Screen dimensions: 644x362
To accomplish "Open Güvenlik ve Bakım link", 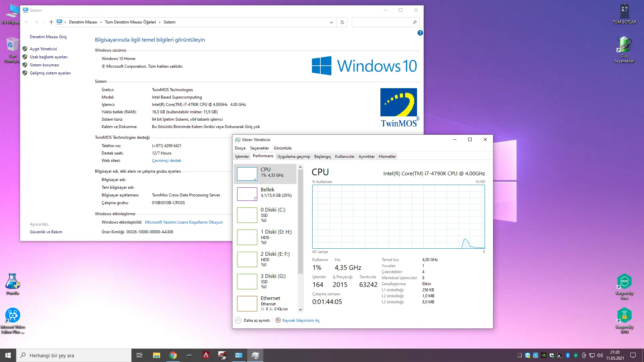I will pyautogui.click(x=46, y=232).
